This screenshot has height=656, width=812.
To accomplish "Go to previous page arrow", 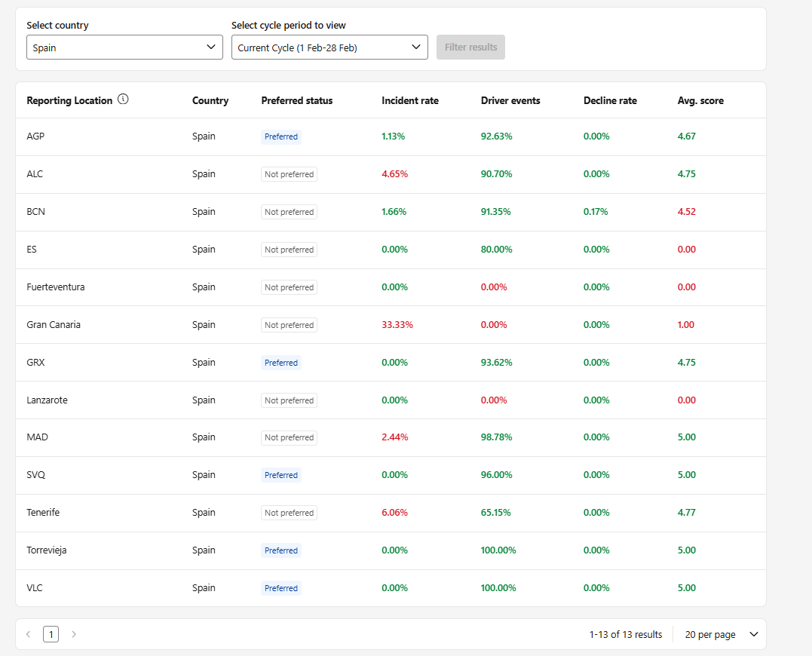I will click(x=29, y=634).
